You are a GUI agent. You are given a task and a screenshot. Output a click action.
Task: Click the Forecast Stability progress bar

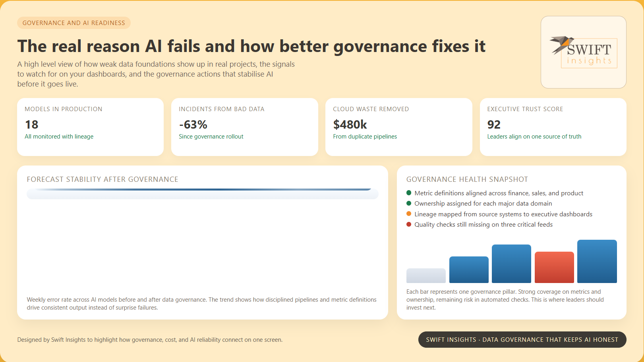click(x=202, y=194)
